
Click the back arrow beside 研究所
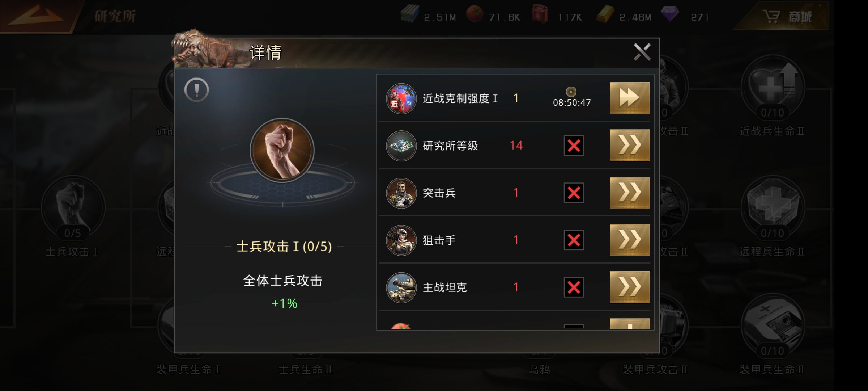(x=36, y=16)
